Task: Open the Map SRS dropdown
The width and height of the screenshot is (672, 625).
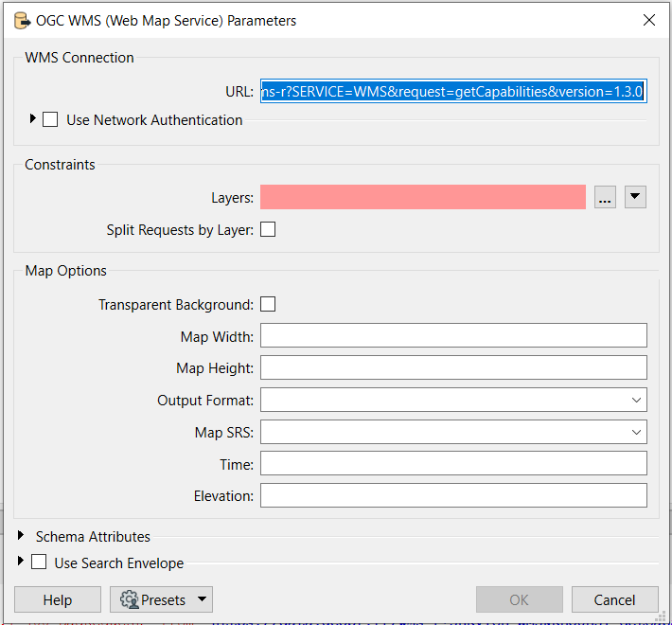Action: coord(453,433)
